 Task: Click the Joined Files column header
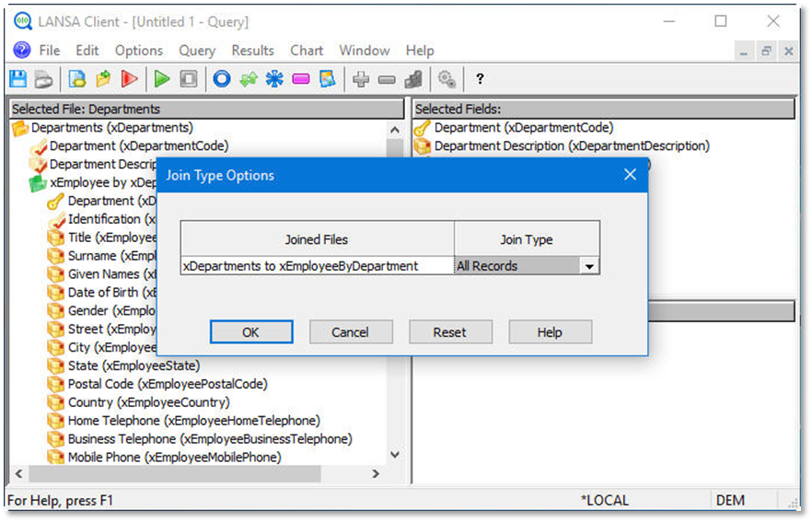pyautogui.click(x=317, y=239)
